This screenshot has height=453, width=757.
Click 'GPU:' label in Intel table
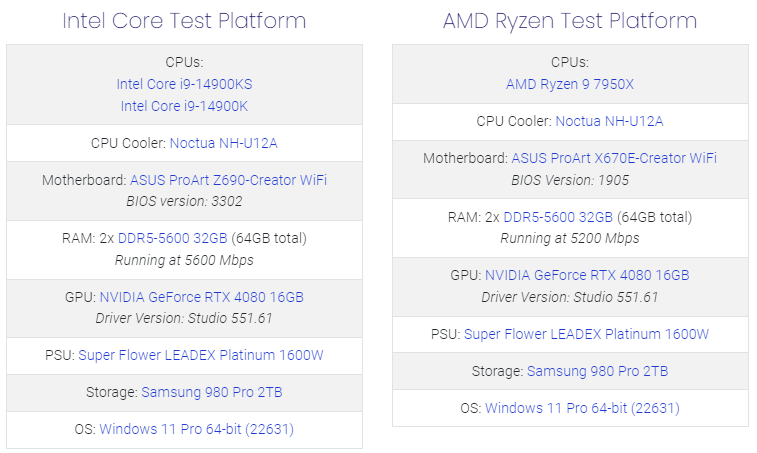tap(81, 297)
